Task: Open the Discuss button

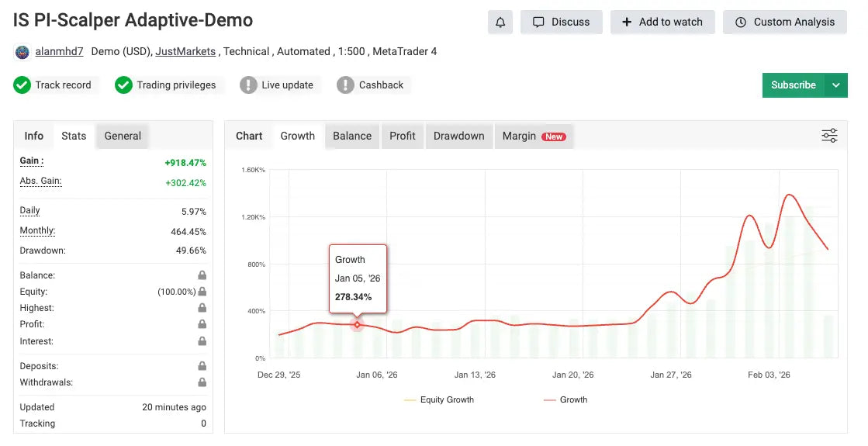Action: tap(561, 22)
